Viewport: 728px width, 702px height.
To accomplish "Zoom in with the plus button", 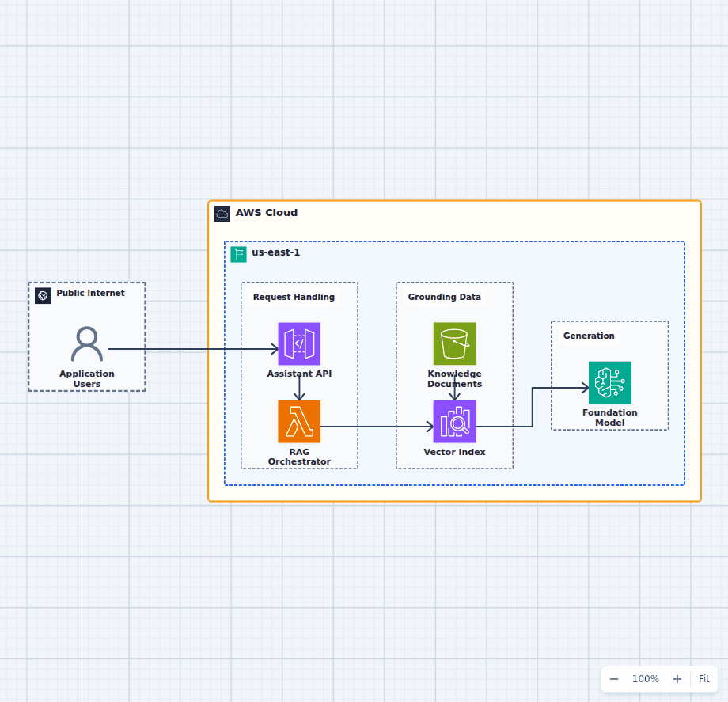I will coord(677,679).
